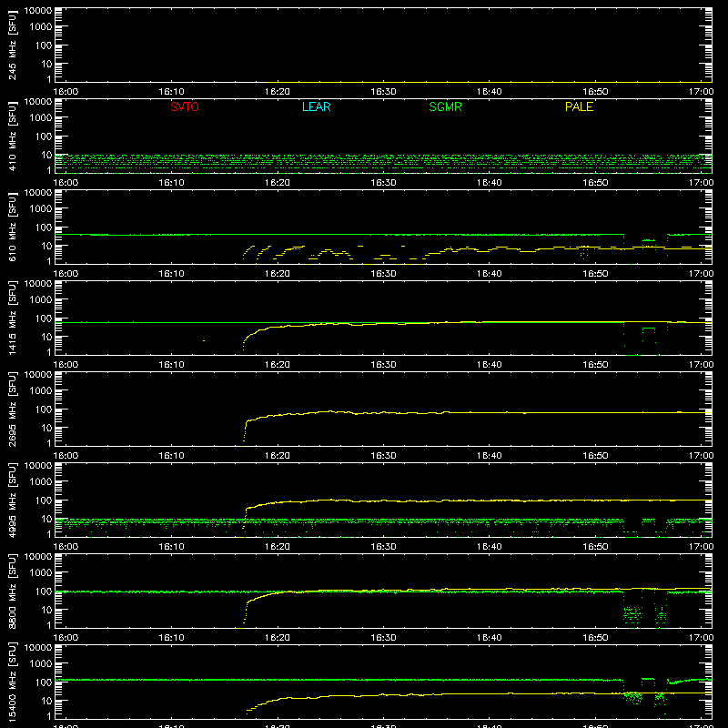Click the 10000 tick label of the 4995 MHz panel
The height and width of the screenshot is (728, 728).
pos(38,466)
